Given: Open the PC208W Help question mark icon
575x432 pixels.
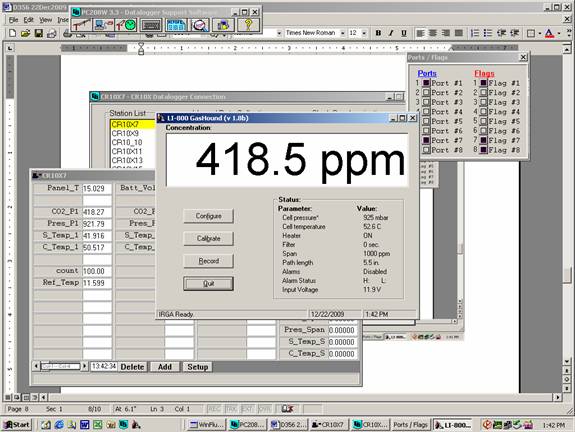Looking at the screenshot, I should coord(248,25).
